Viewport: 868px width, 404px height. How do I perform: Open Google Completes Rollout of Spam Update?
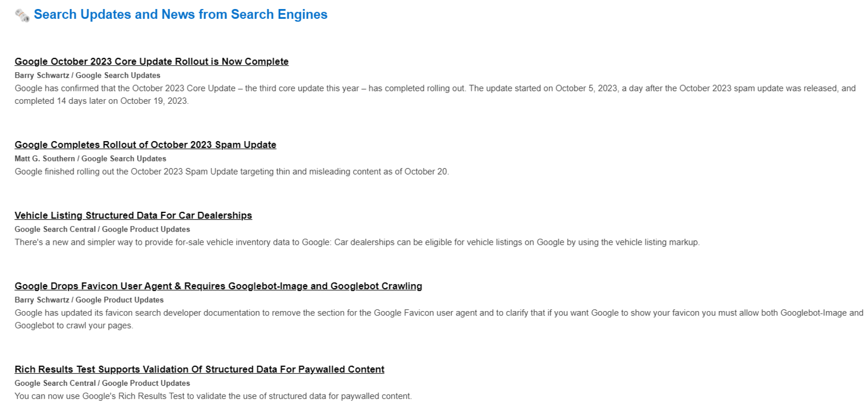[145, 145]
